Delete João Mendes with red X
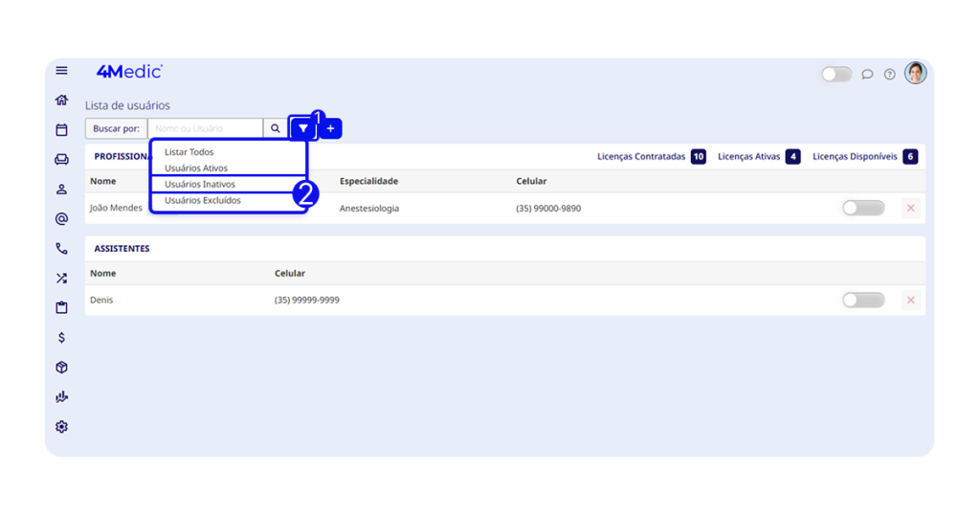 point(910,208)
